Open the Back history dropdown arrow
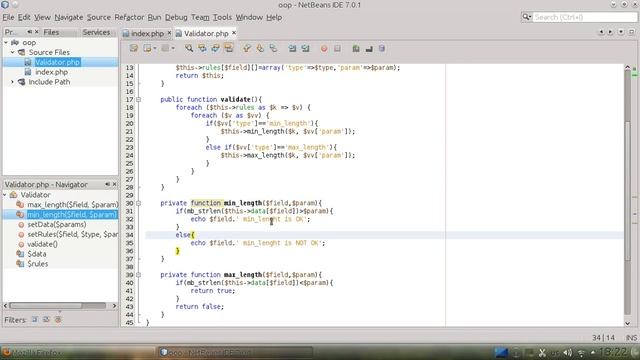The width and height of the screenshot is (640, 360). point(155,49)
